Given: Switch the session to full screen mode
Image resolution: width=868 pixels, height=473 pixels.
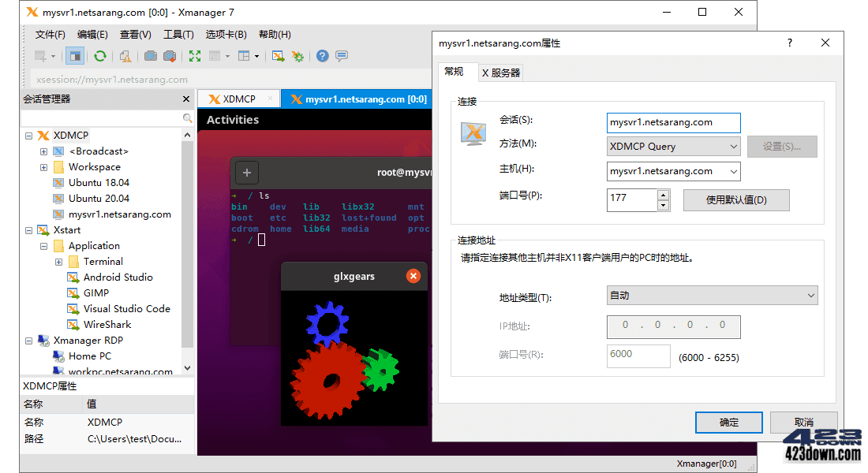Looking at the screenshot, I should [194, 56].
